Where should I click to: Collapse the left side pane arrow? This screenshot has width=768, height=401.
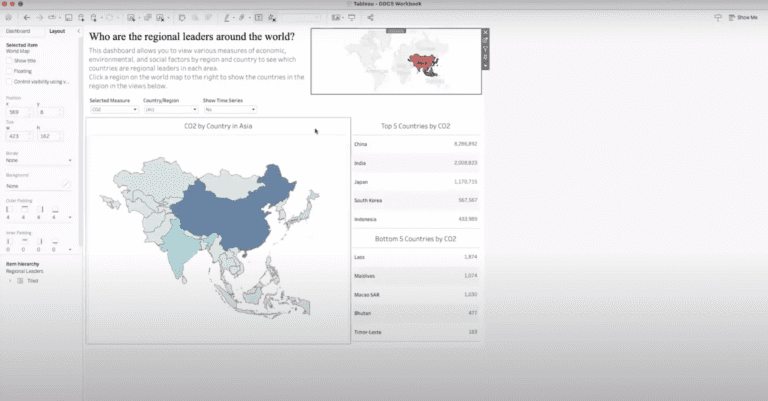click(x=79, y=31)
